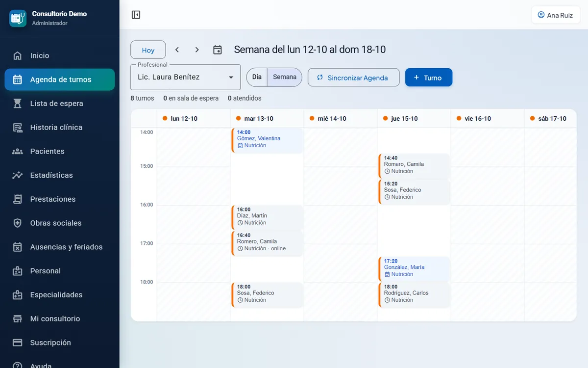Open González, María 17:20 appointment
588x368 pixels.
(415, 269)
